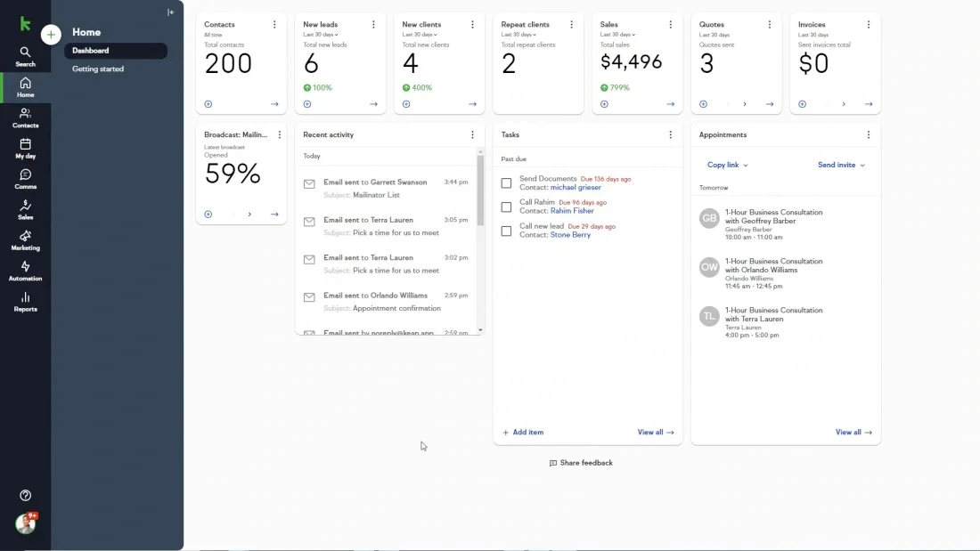Open Reports in the sidebar
Viewport: 980px width, 551px height.
[25, 303]
